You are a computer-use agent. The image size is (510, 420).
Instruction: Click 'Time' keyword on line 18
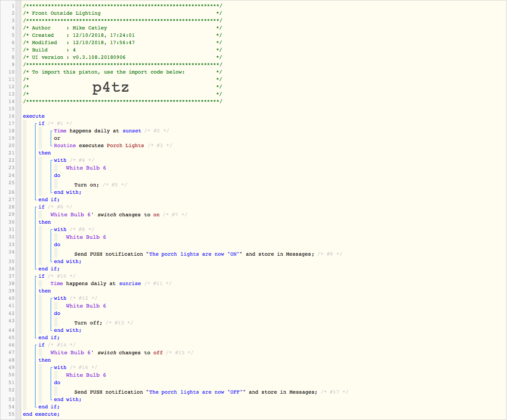pos(60,131)
